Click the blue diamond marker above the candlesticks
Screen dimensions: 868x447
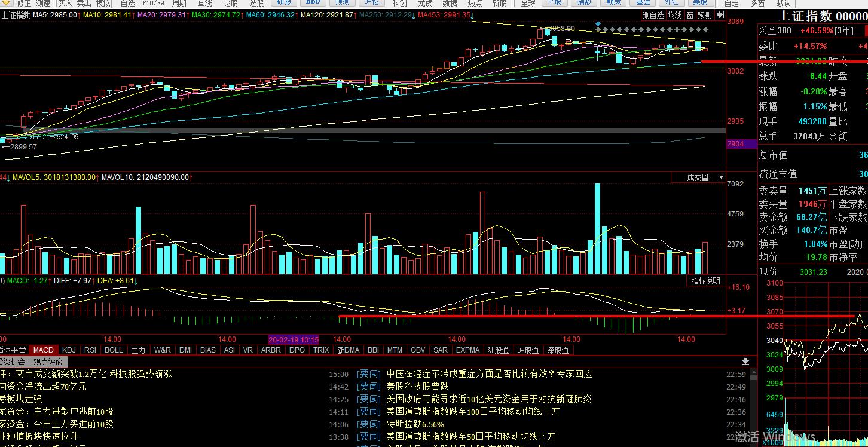(598, 24)
